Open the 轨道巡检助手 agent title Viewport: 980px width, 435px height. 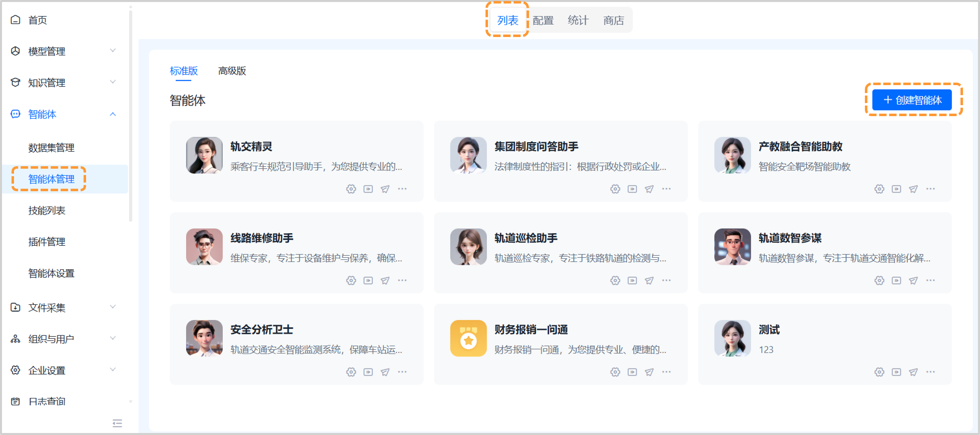[526, 238]
